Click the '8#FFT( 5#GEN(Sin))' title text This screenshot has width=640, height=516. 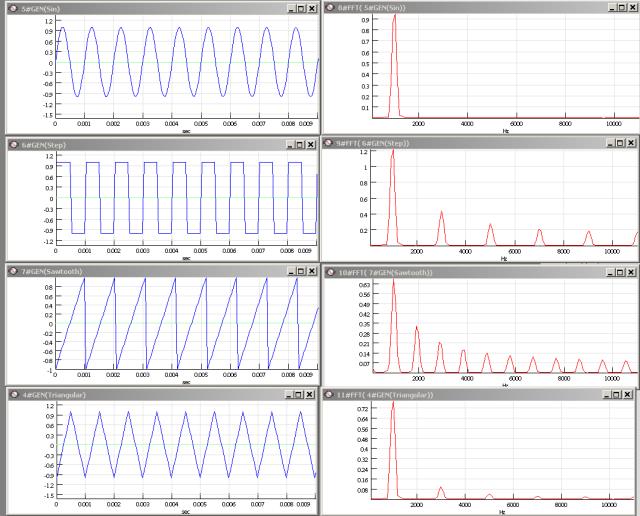point(372,8)
